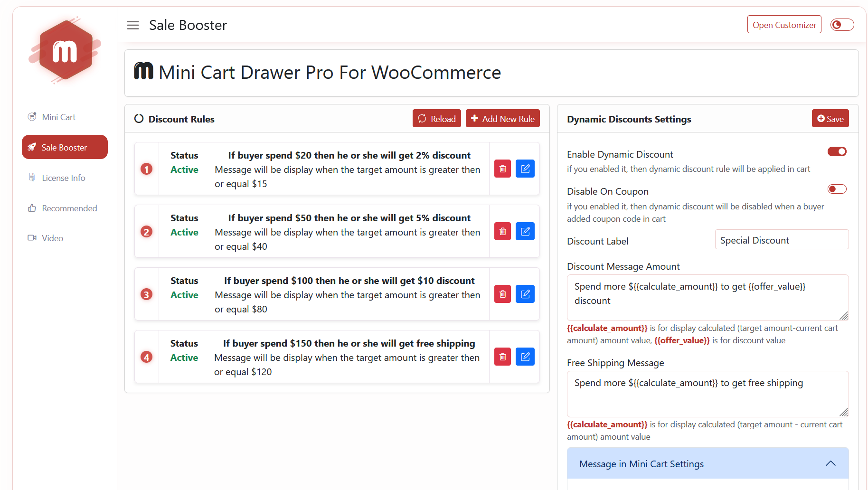Click the Sale Booster rocket icon
This screenshot has height=490, width=868.
pyautogui.click(x=32, y=147)
